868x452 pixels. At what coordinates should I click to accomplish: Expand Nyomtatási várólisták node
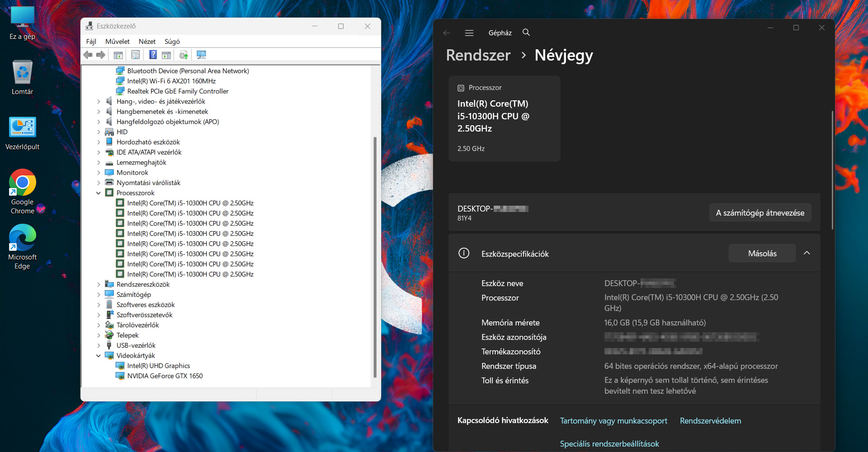click(99, 183)
